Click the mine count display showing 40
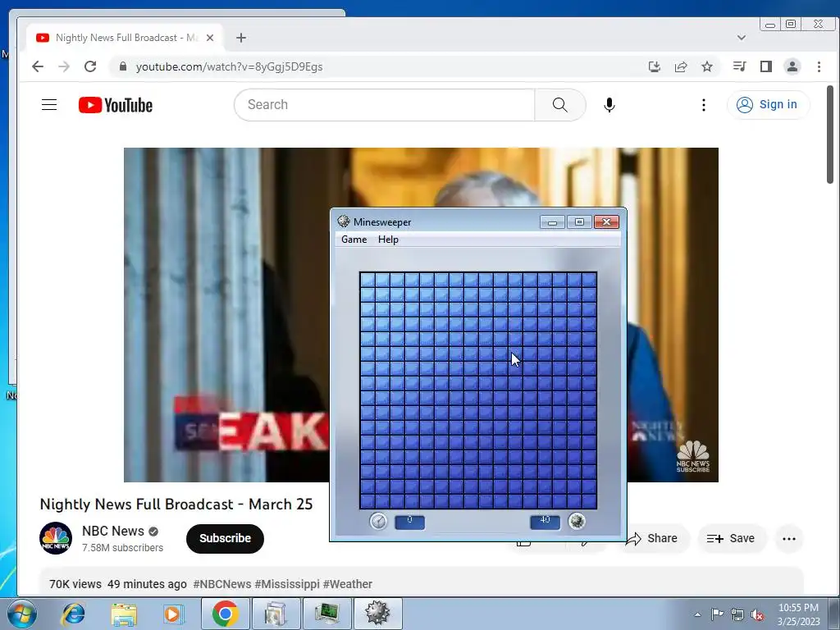Image resolution: width=840 pixels, height=630 pixels. (x=545, y=522)
